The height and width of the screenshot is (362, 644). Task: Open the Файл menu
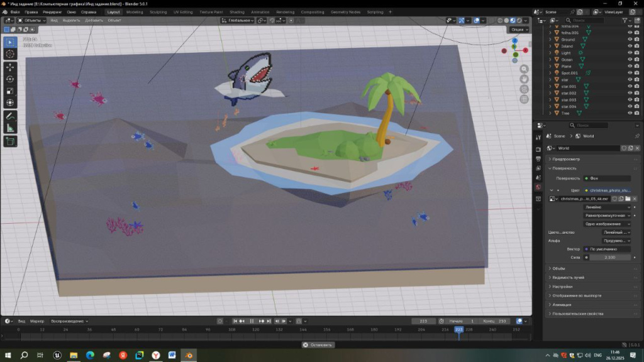click(15, 12)
